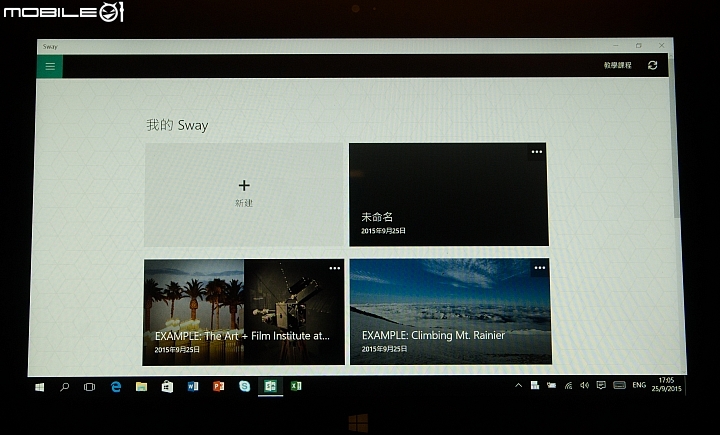Open the 未命名 Sway card
720x435 pixels.
pyautogui.click(x=449, y=194)
